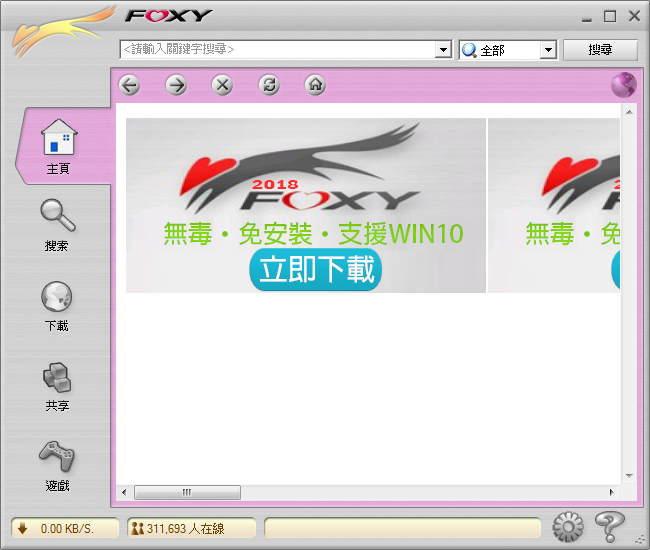Screen dimensions: 650x550
Task: Click the 2018 Foxy banner image
Action: point(306,205)
